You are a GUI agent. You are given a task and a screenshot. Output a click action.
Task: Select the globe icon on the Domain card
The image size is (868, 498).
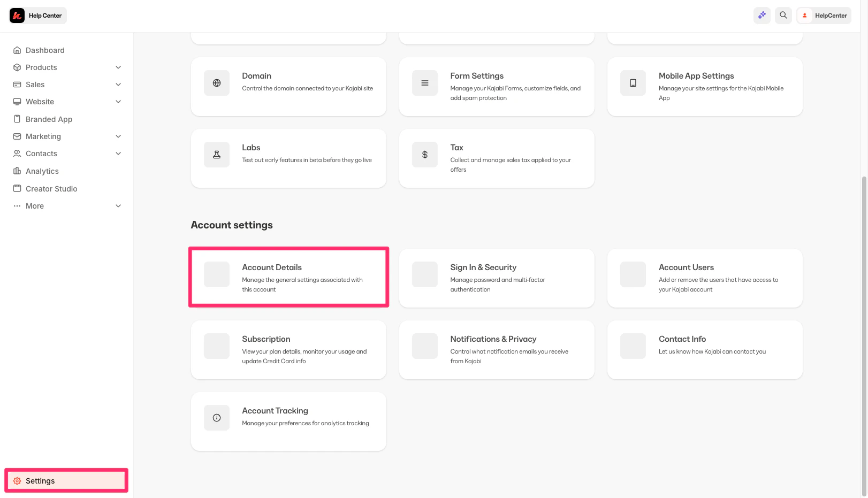216,82
